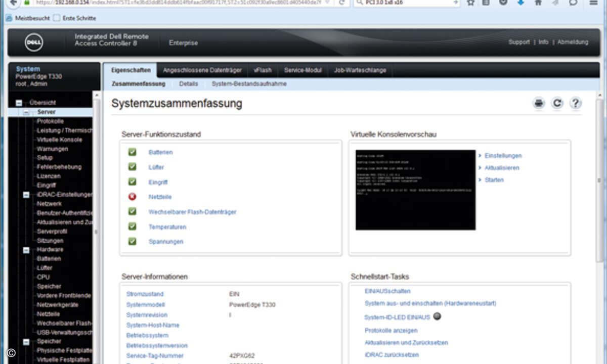Viewport: 607px width, 364px height.
Task: Click the System-ID-LED indicator bulb icon
Action: tap(438, 316)
